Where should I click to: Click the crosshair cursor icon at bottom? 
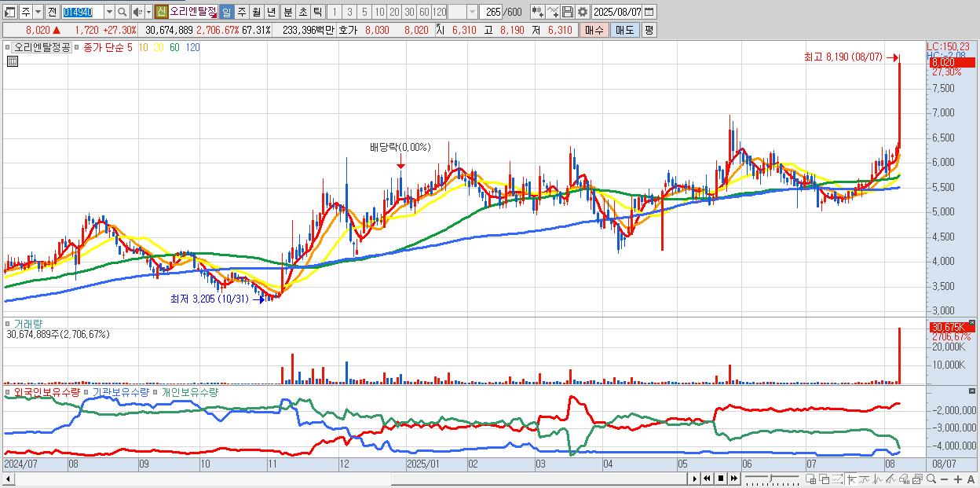[x=851, y=479]
